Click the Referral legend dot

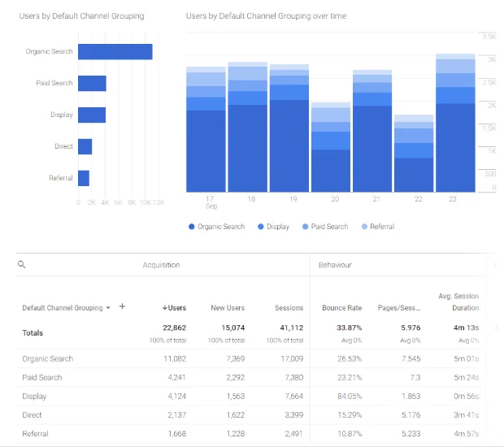pos(363,227)
